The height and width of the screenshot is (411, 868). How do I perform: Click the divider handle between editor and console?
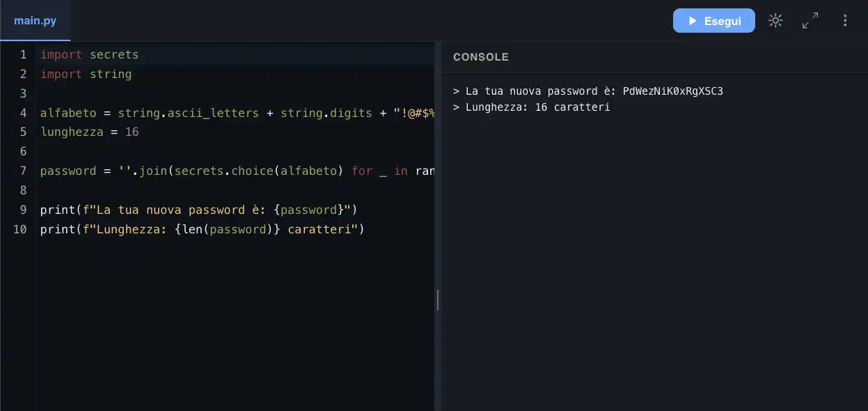438,300
